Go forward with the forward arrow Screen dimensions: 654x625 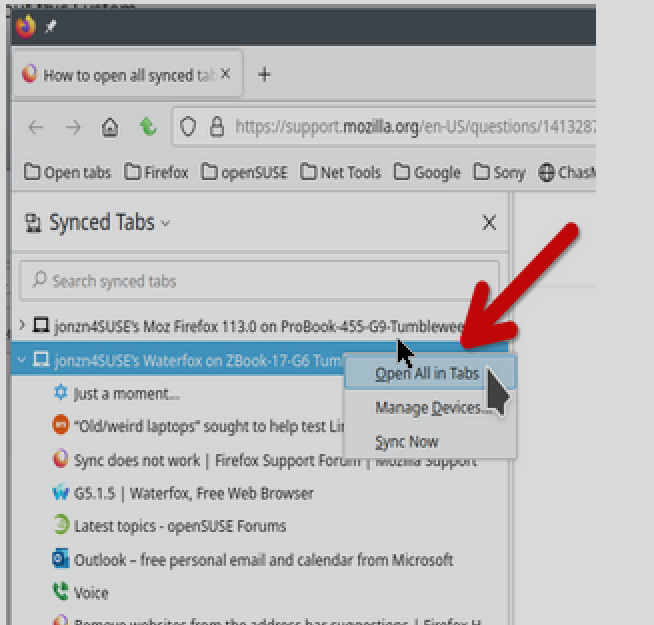pyautogui.click(x=73, y=127)
